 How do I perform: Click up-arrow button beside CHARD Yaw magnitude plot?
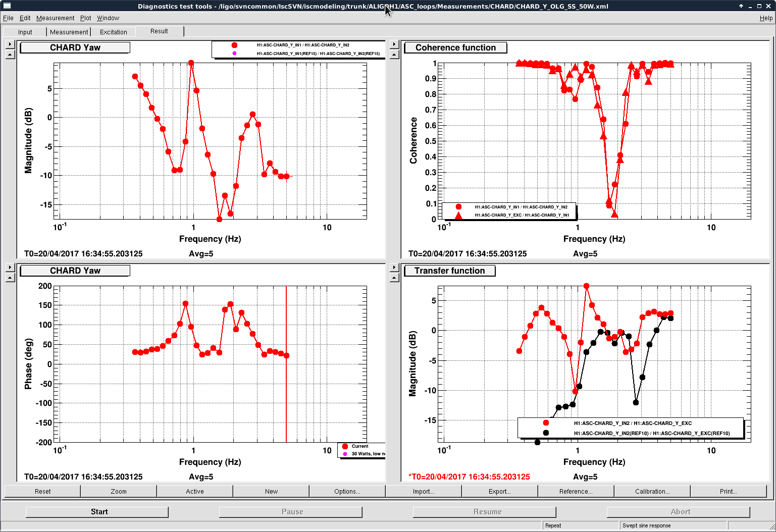click(x=10, y=54)
